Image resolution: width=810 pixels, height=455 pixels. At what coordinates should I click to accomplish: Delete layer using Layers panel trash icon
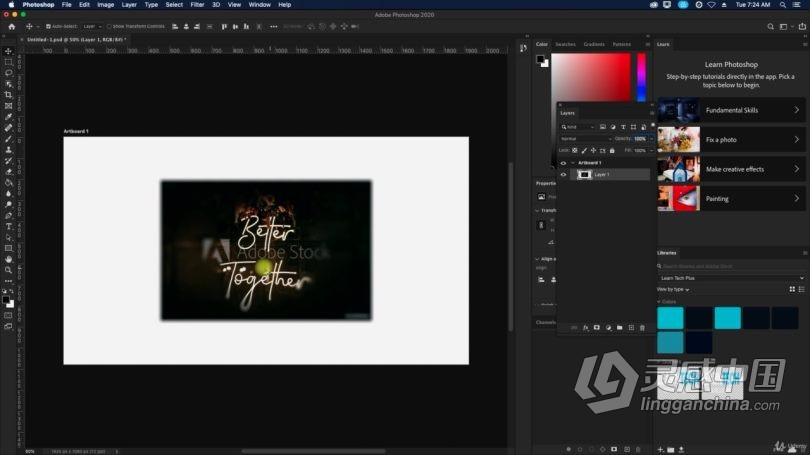coord(642,327)
